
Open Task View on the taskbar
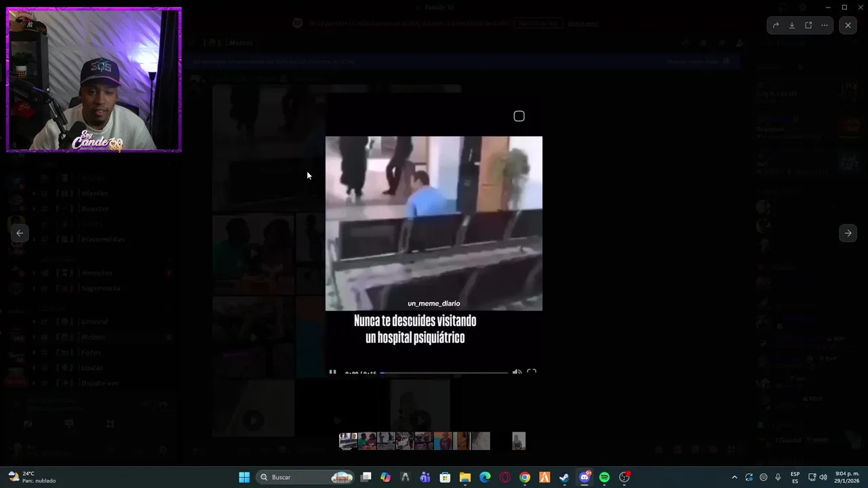click(366, 477)
